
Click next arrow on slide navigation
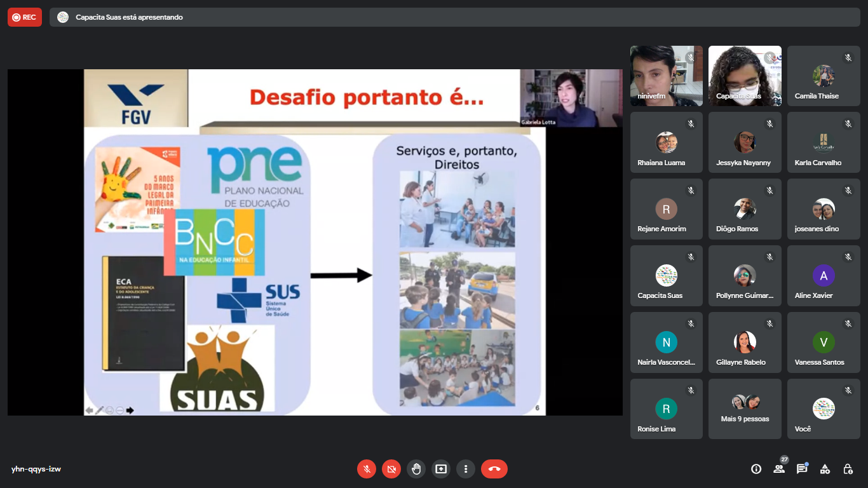130,410
